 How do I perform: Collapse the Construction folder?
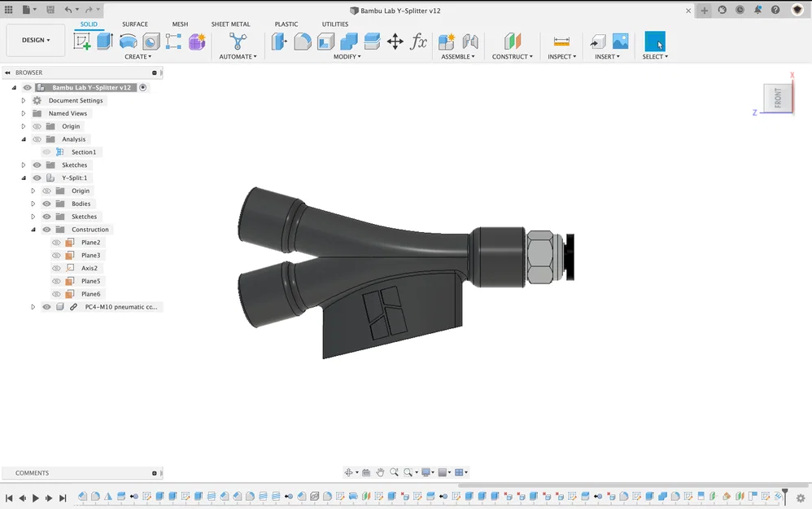[x=33, y=230]
